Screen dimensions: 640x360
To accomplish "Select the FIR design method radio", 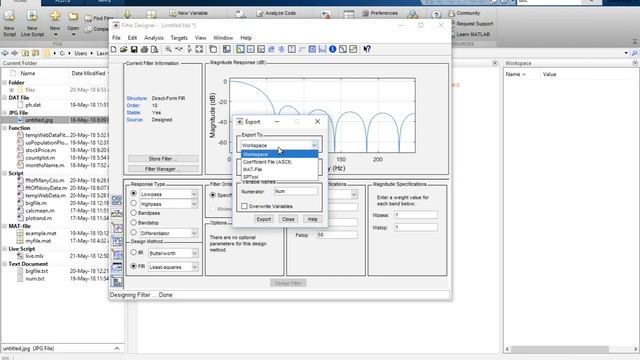I will (133, 266).
